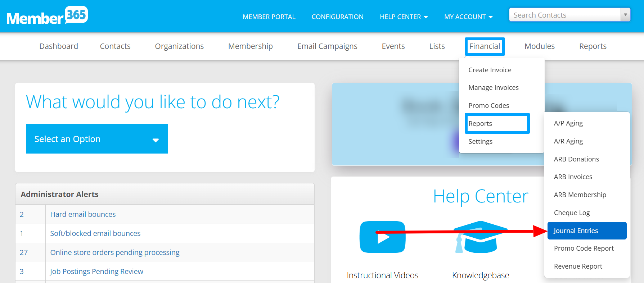Open Soft/blocked email bounces alert

[x=95, y=233]
